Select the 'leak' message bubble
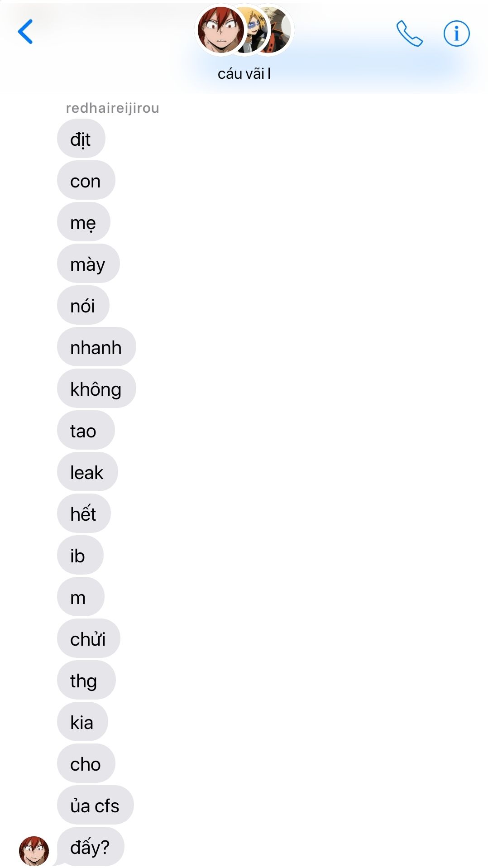 (87, 472)
